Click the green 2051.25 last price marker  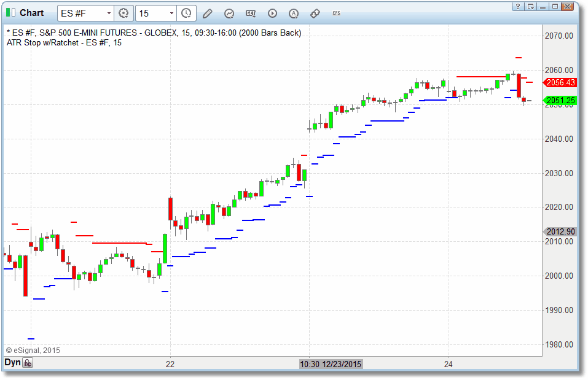pyautogui.click(x=560, y=100)
